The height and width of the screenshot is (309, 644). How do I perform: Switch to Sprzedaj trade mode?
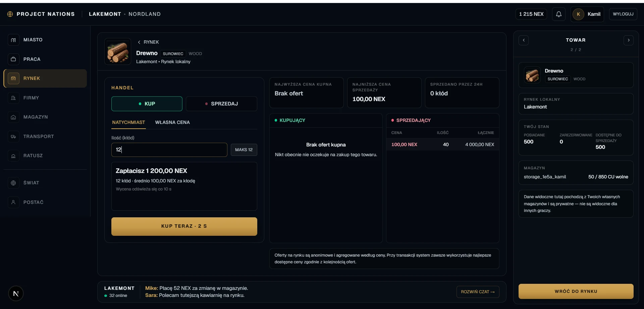221,104
